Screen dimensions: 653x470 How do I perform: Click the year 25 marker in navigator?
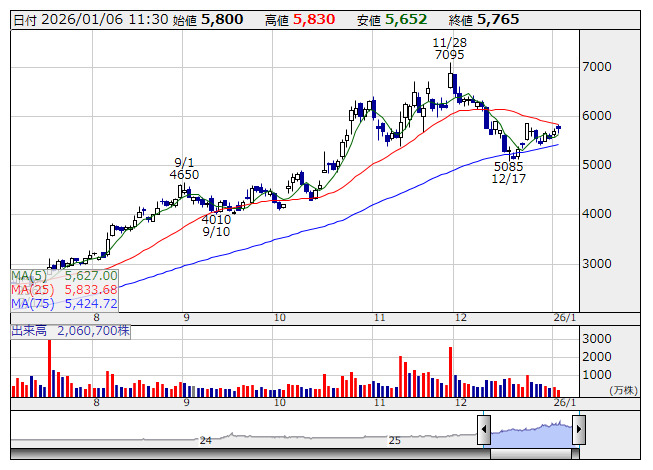pos(394,440)
